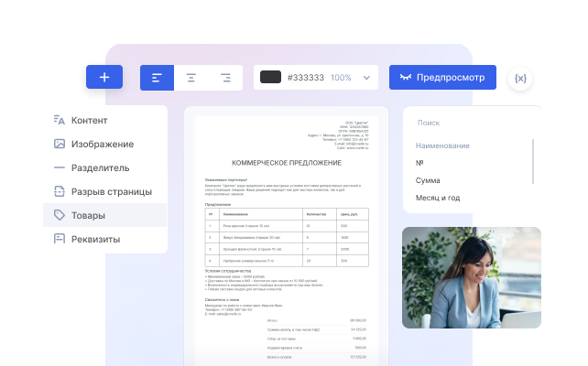Select Контент in the sidebar menu

coord(105,120)
